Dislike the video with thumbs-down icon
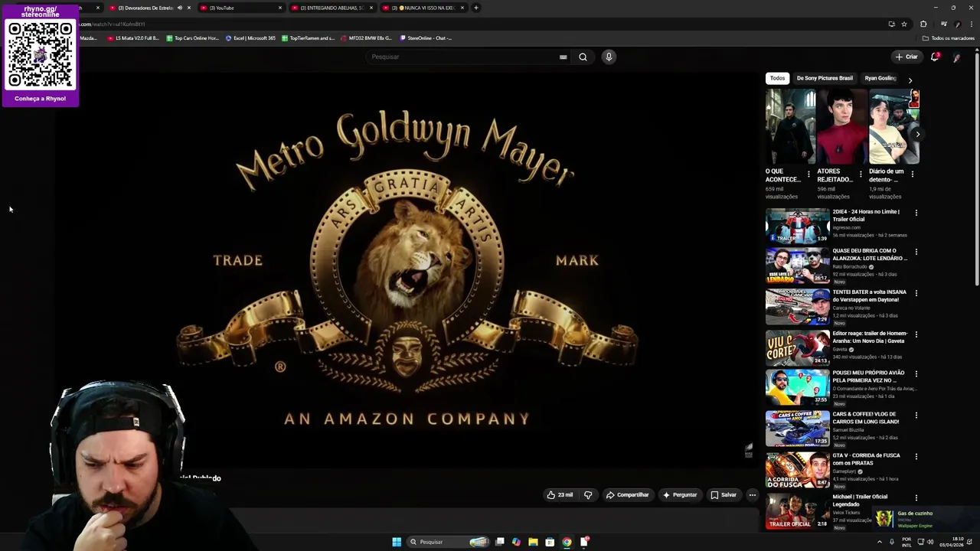 pyautogui.click(x=588, y=495)
